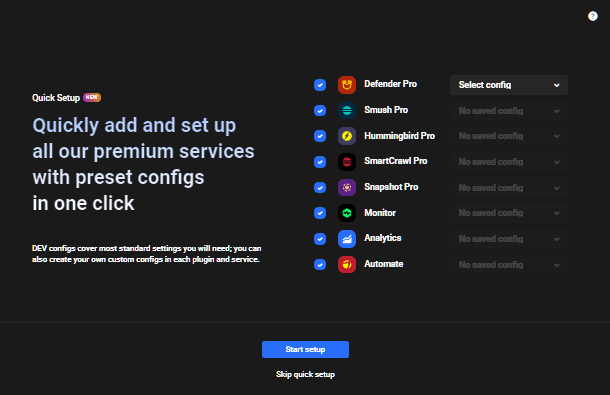Image resolution: width=610 pixels, height=395 pixels.
Task: Click the DEV configs description paragraph
Action: pyautogui.click(x=147, y=254)
